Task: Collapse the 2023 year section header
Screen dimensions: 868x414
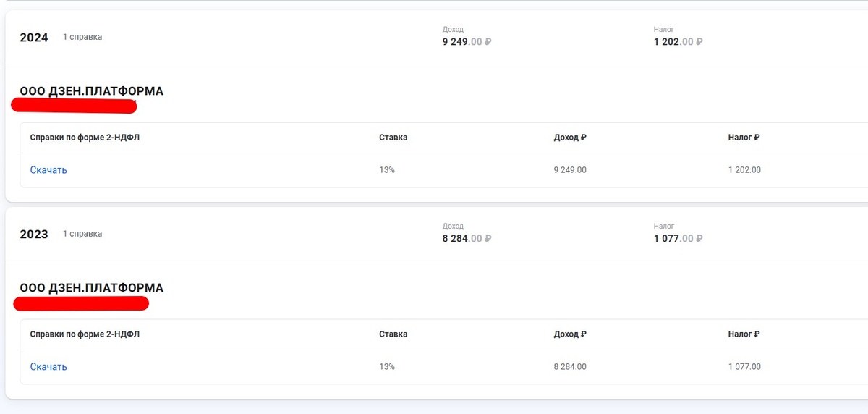Action: (x=34, y=235)
